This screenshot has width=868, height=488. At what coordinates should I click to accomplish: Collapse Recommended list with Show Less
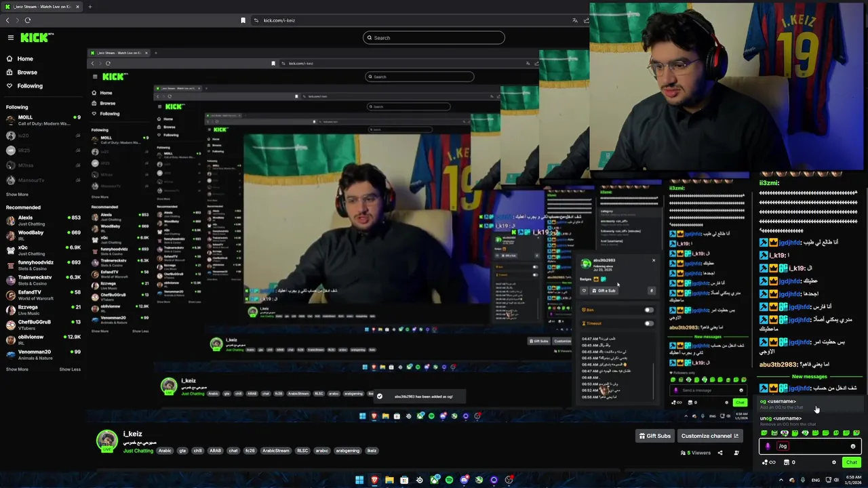click(70, 369)
